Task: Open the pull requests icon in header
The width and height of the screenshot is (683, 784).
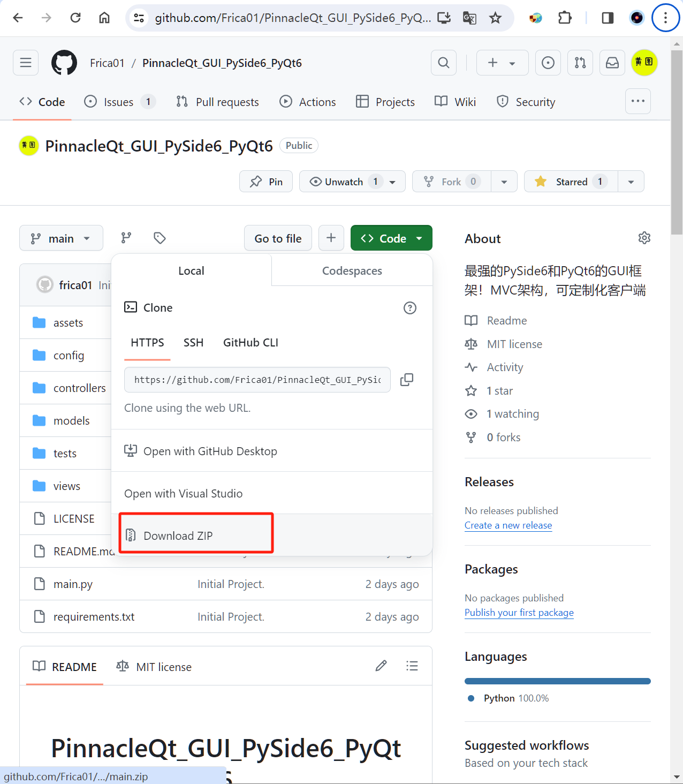Action: [x=580, y=63]
